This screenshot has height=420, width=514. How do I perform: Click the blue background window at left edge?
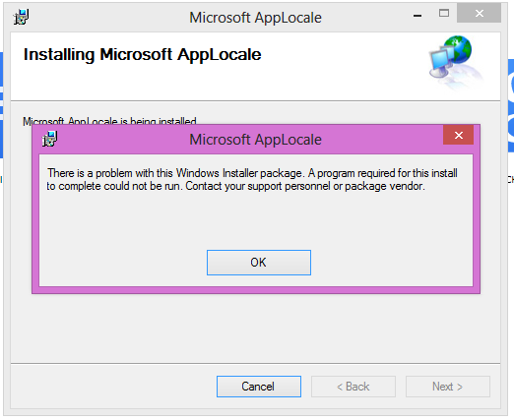pyautogui.click(x=1, y=105)
